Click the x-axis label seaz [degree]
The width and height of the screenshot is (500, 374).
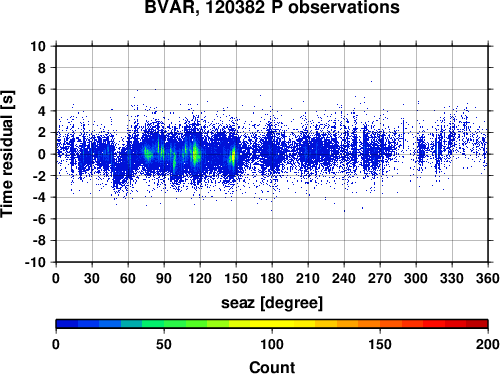272,303
